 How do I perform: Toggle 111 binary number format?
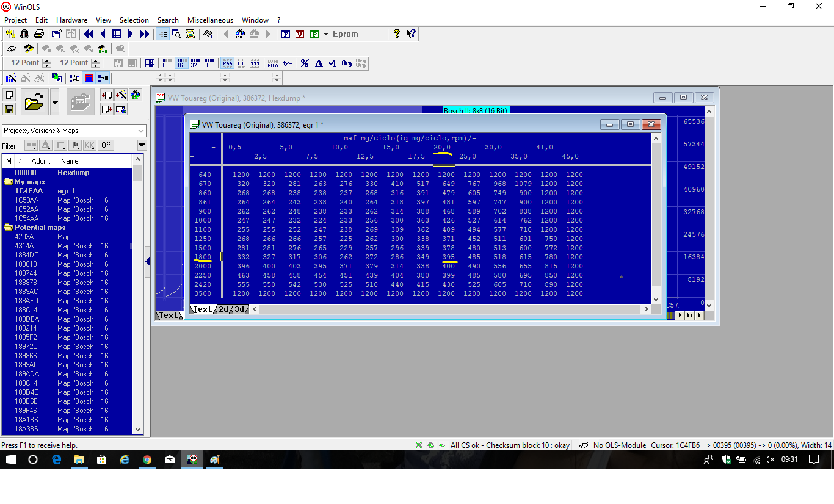255,63
